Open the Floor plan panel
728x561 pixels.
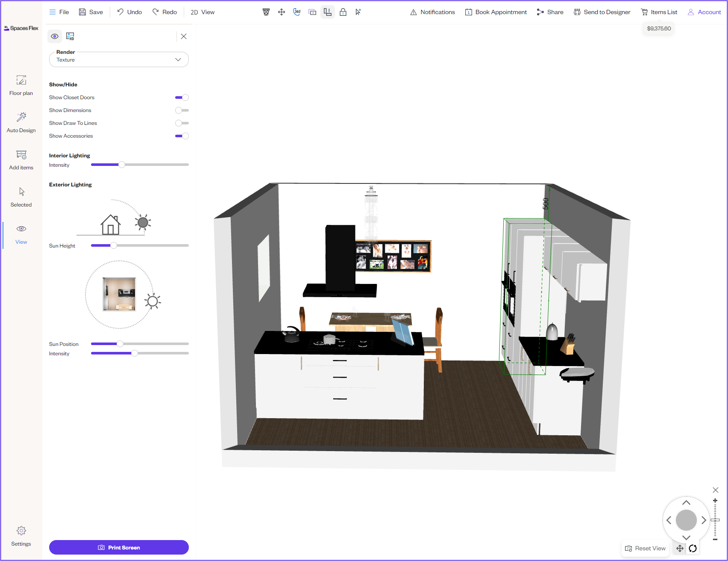(21, 85)
